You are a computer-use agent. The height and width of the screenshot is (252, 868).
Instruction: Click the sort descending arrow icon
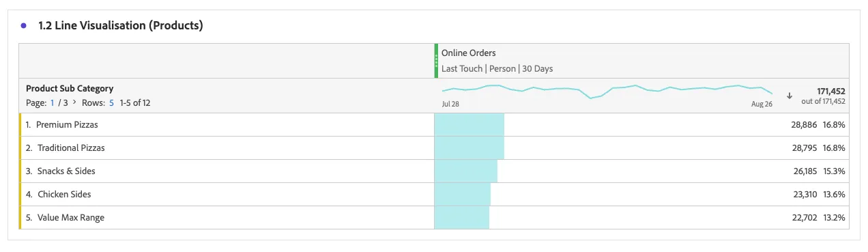790,96
